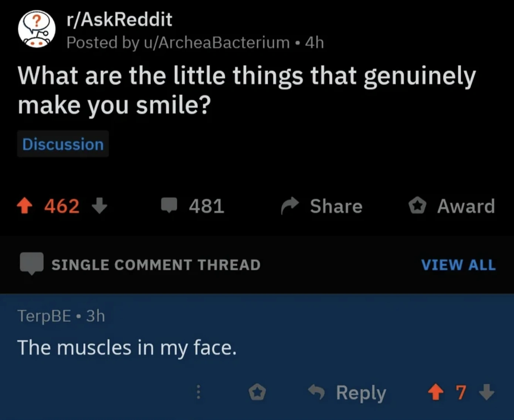Open the r/AskReddit subreddit avatar
The image size is (514, 420).
pyautogui.click(x=37, y=29)
